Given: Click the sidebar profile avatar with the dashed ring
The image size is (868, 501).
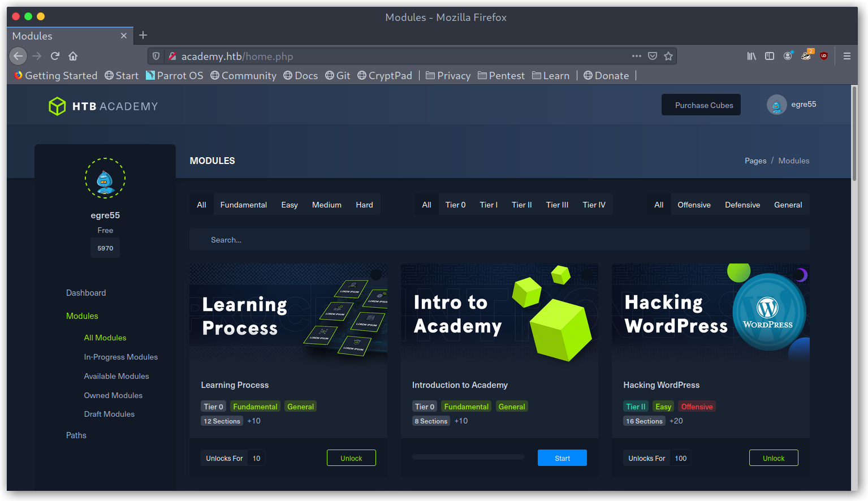Looking at the screenshot, I should tap(105, 178).
